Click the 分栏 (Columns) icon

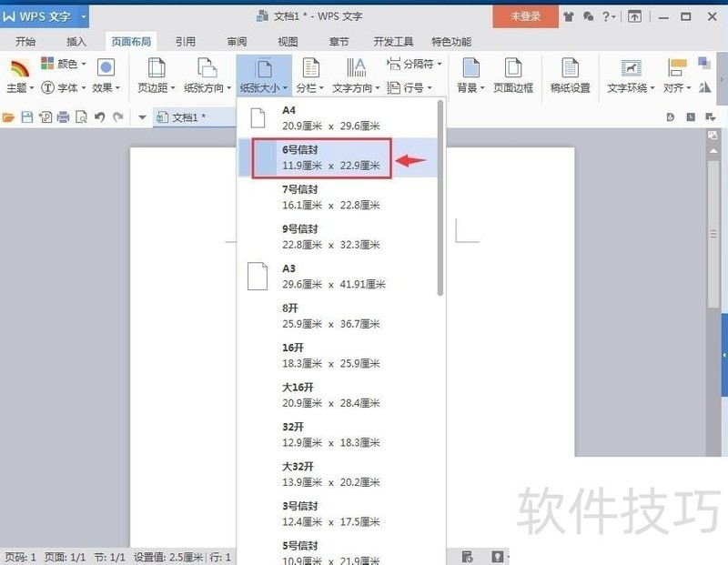pyautogui.click(x=310, y=68)
